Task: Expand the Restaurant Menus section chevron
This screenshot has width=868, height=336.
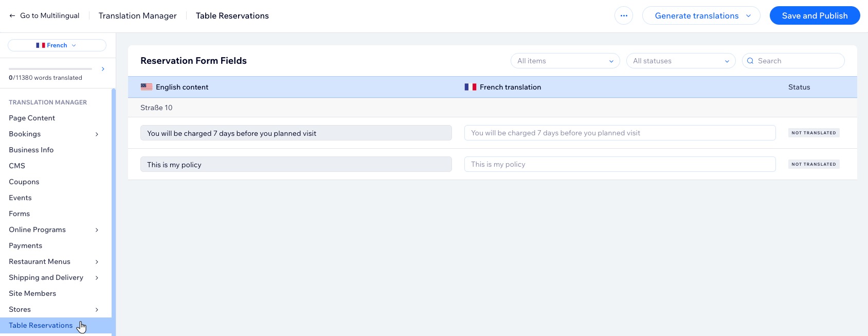Action: [97, 262]
